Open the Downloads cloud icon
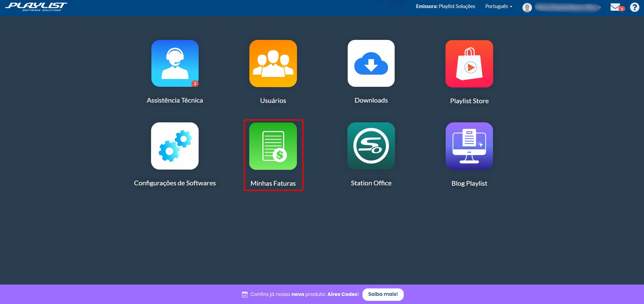Viewport: 644px width, 304px height. (371, 63)
